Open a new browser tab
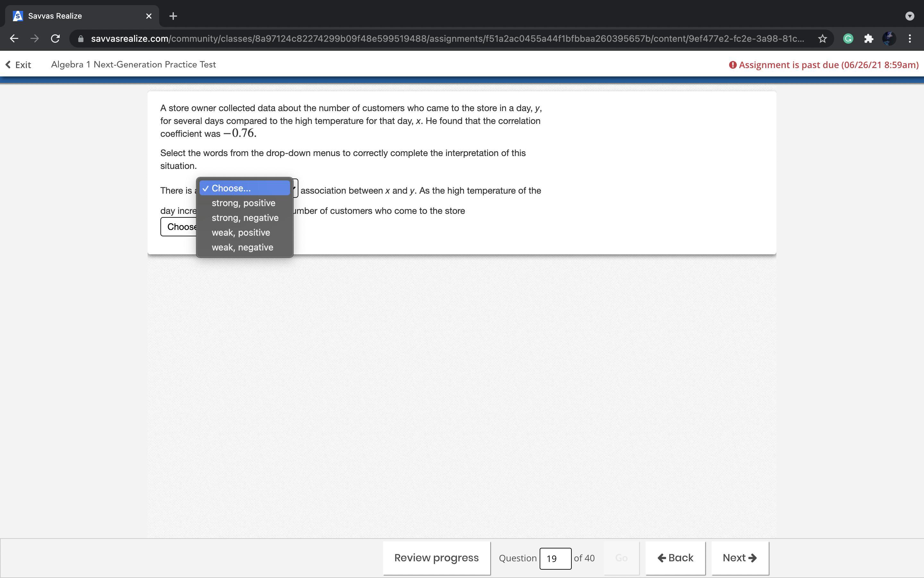 coord(173,16)
